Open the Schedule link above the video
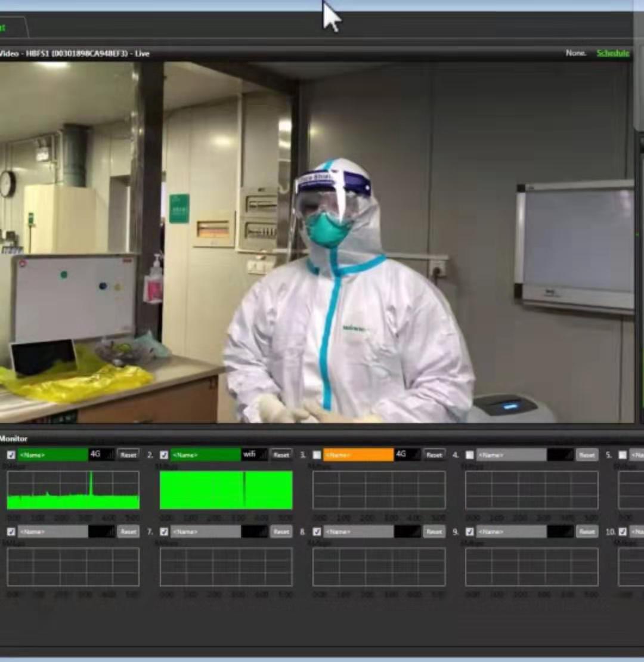Screen dimensions: 644x662 [x=613, y=53]
